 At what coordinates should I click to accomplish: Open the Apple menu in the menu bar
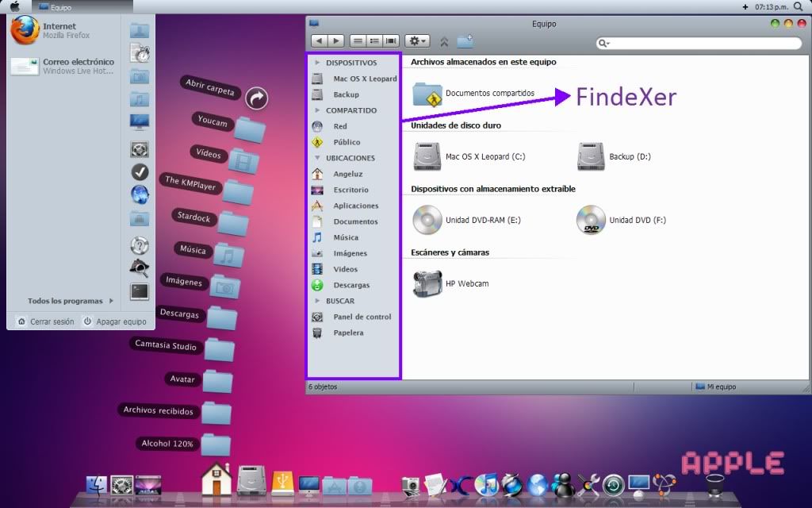pyautogui.click(x=15, y=6)
